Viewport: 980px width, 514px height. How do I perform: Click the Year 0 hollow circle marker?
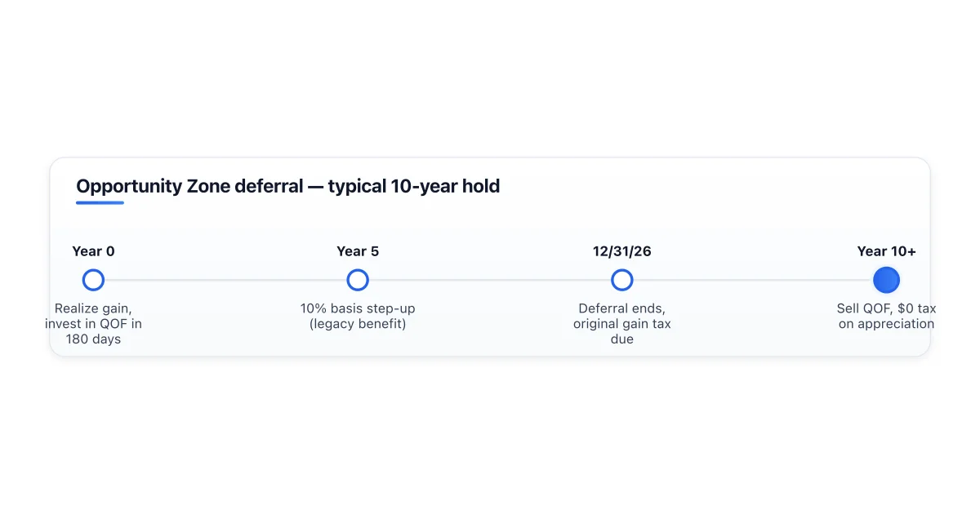pos(93,280)
